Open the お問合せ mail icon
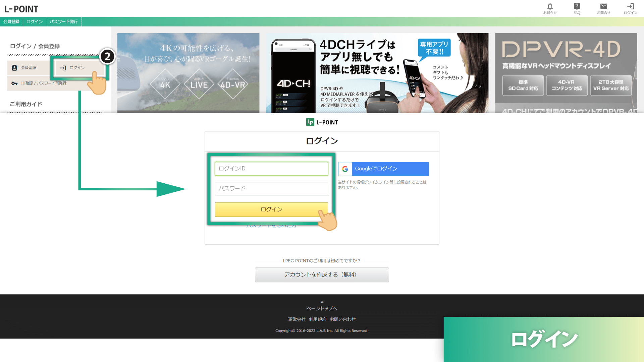Screen dimensions: 644x362 (x=603, y=8)
